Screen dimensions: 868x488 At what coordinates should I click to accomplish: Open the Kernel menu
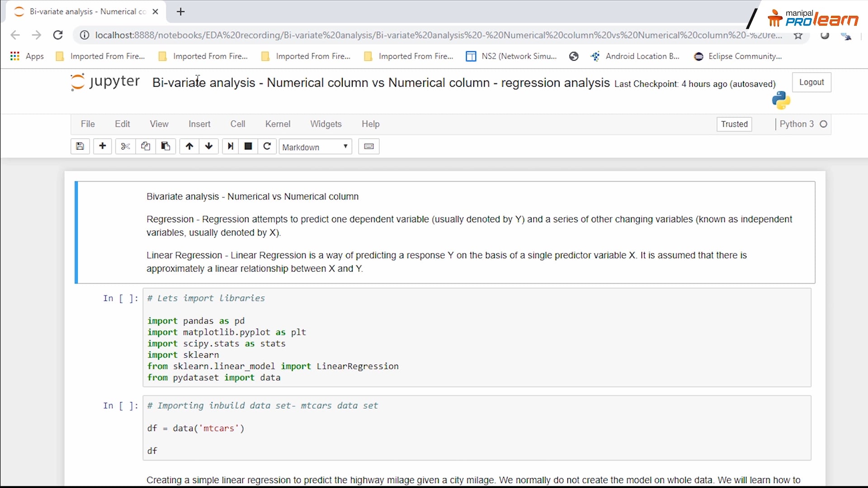pos(278,124)
